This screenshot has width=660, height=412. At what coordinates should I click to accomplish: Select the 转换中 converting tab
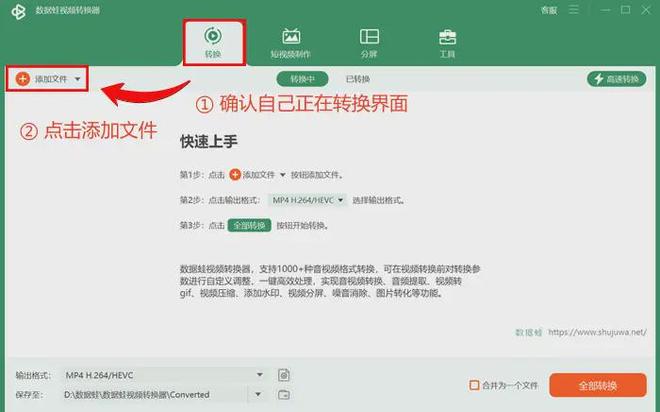[302, 79]
